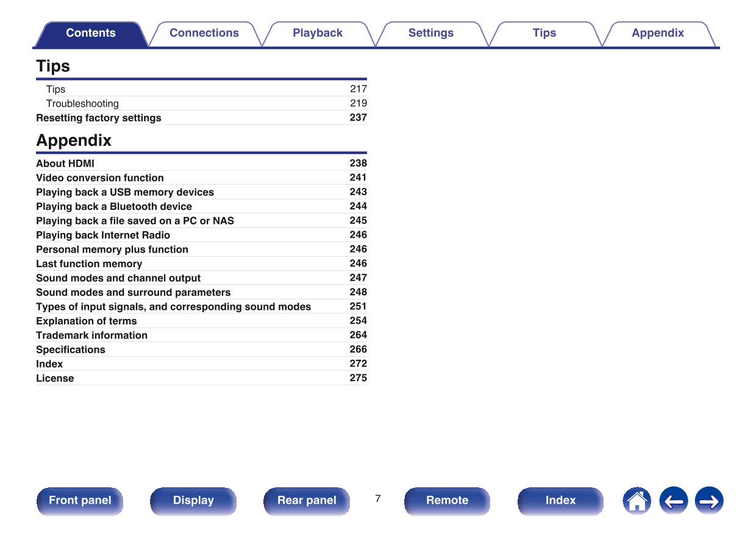
Task: Open the Troubleshooting entry
Action: tap(82, 104)
